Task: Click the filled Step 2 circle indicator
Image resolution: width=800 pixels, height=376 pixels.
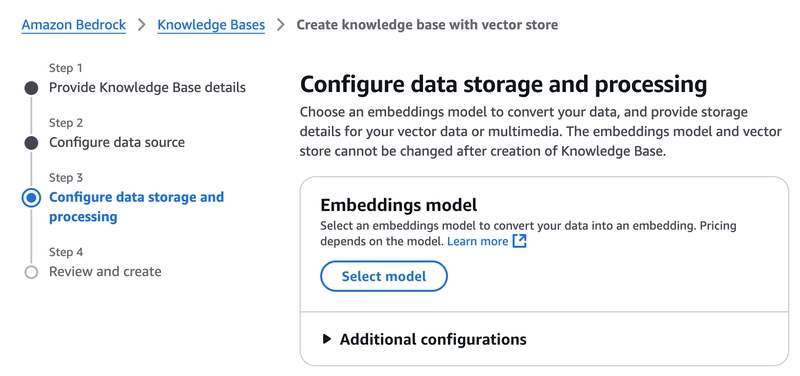Action: tap(31, 143)
